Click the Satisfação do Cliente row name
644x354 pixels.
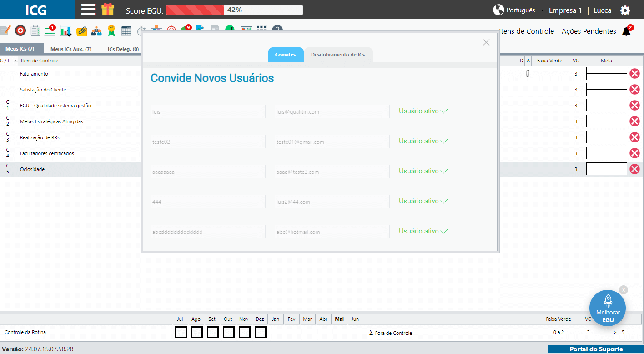(x=43, y=90)
